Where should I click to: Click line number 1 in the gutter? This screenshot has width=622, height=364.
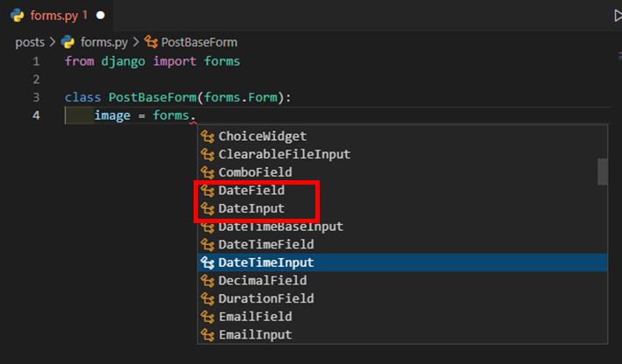tap(36, 61)
